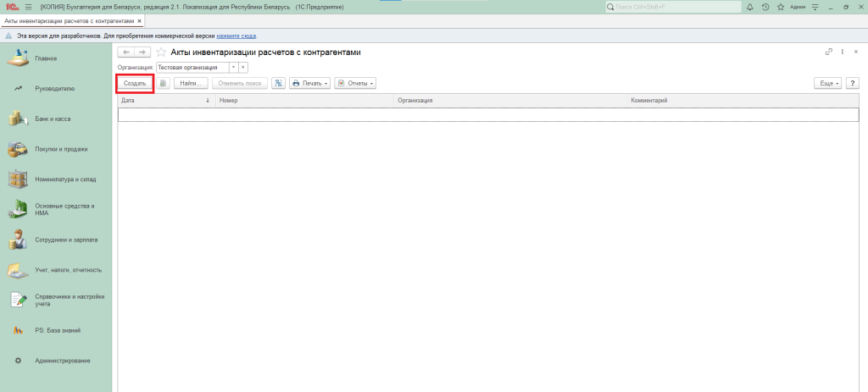
Task: Click the forward navigation arrow
Action: coord(142,52)
